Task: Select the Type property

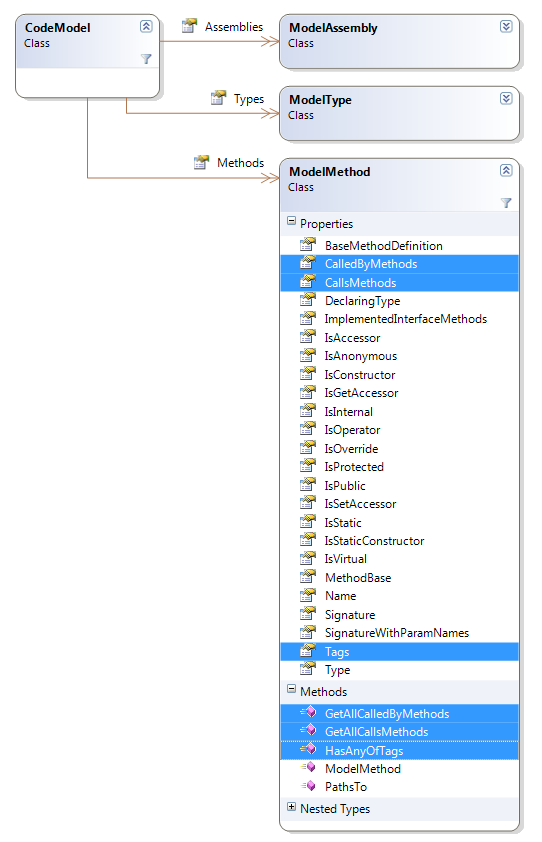Action: [x=399, y=670]
